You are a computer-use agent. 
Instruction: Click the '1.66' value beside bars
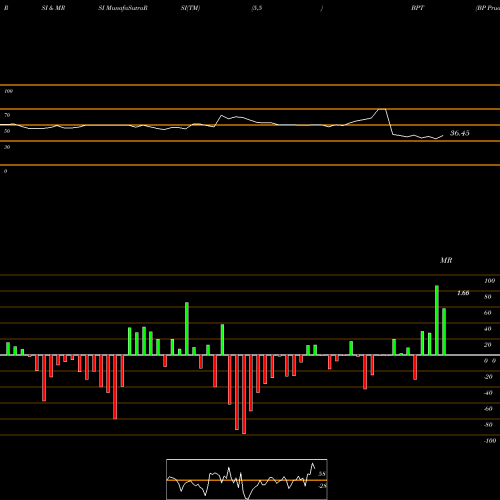coord(463,293)
